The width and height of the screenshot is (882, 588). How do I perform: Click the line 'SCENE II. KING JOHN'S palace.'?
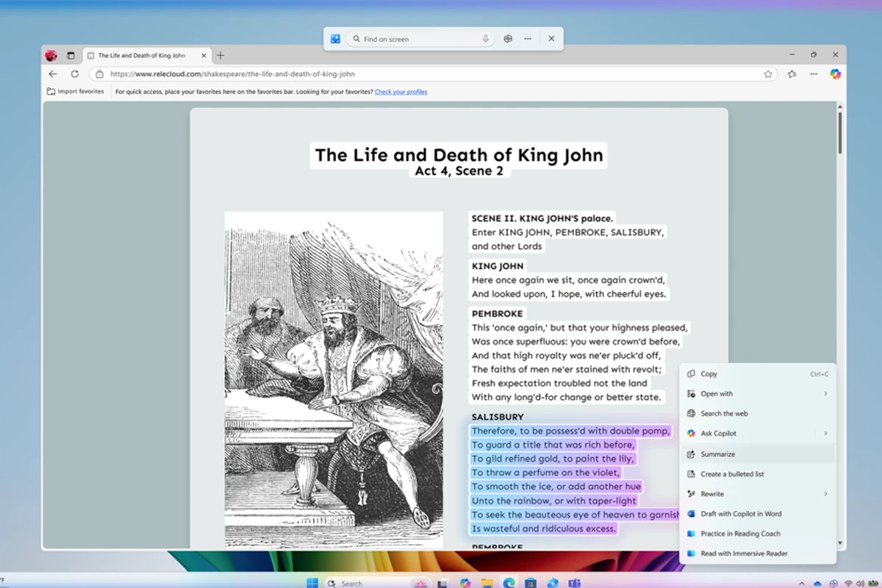[542, 218]
